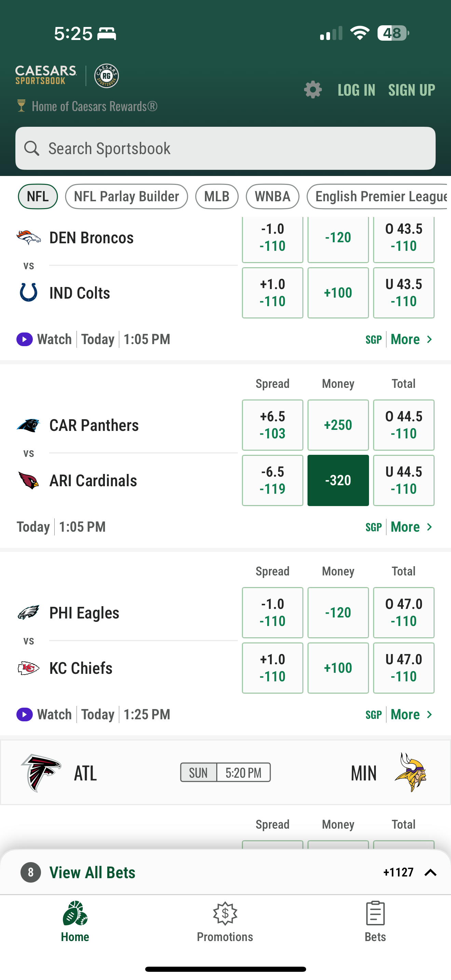Open settings gear icon

pos(313,90)
